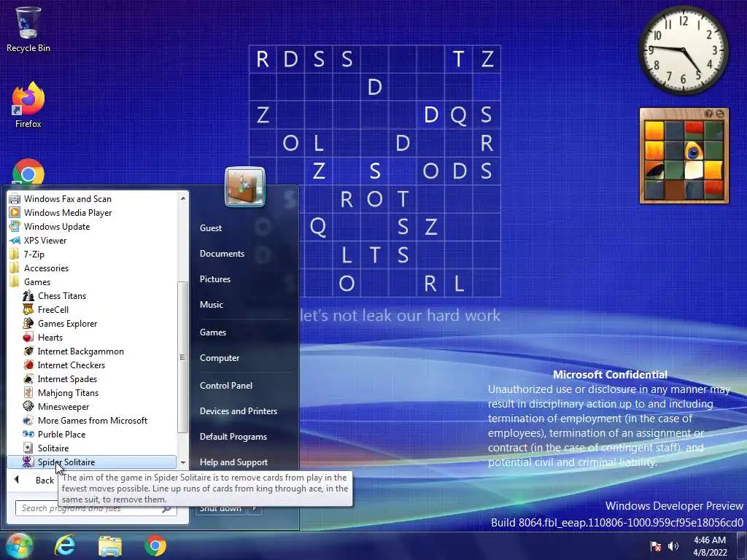Open Help and Support
Screen dimensions: 747x560
tap(233, 462)
